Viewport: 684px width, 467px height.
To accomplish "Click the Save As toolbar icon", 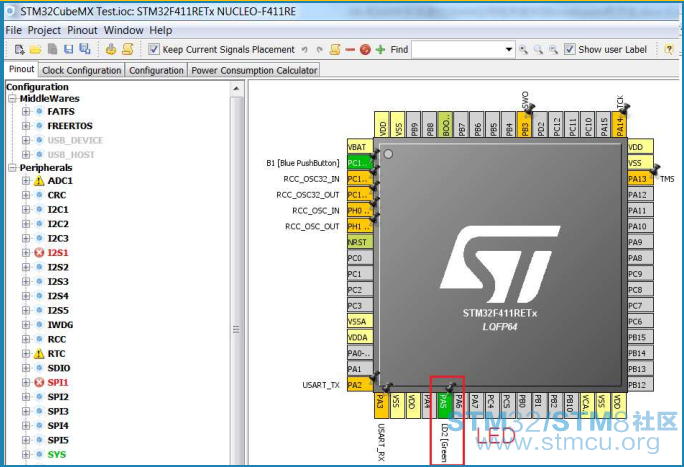I will tap(85, 49).
